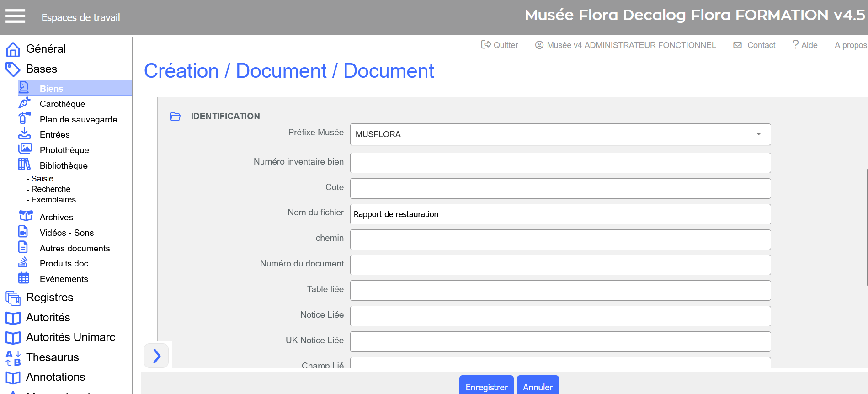The image size is (868, 394).
Task: Click the Evènements calendar icon
Action: point(24,278)
